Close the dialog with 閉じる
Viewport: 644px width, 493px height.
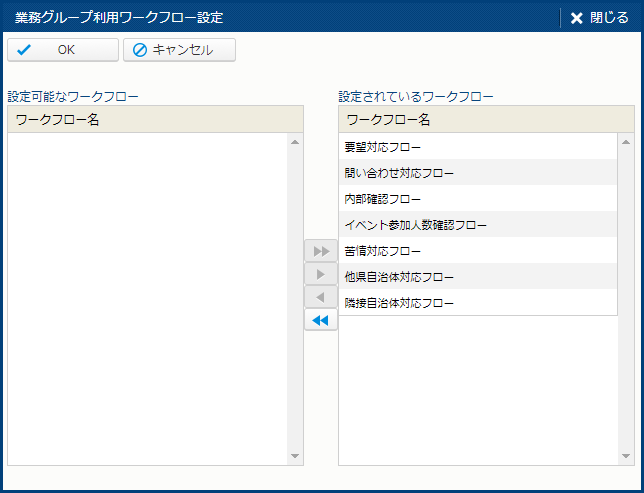point(599,17)
